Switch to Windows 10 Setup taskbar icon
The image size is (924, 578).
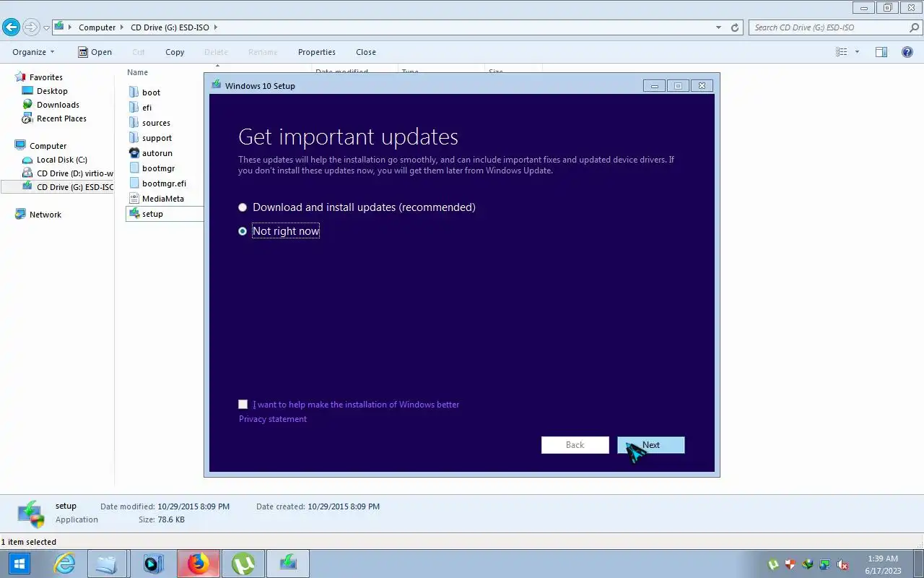tap(288, 564)
